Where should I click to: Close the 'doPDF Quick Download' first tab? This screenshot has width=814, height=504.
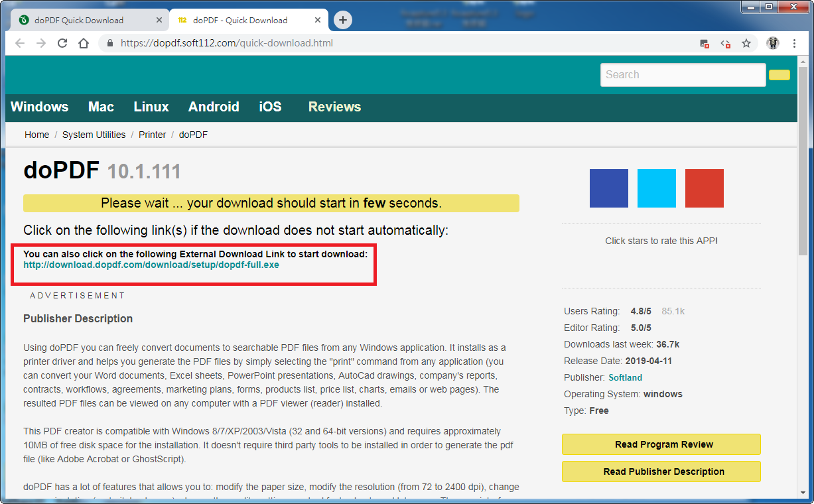pos(159,20)
